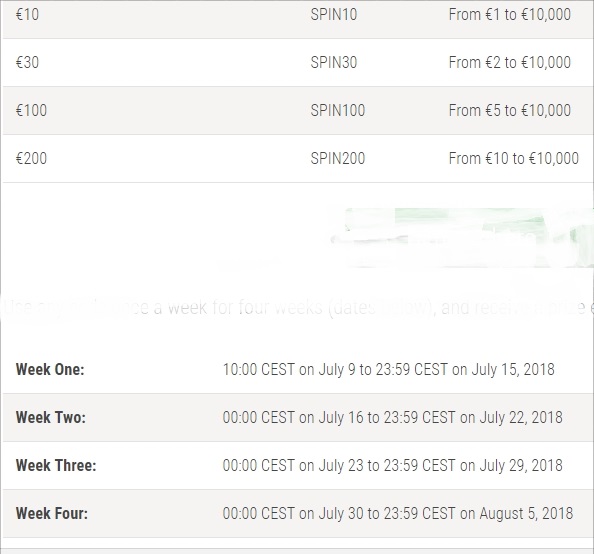Select the 'Week Three:' row label
The height and width of the screenshot is (554, 594).
click(x=56, y=465)
